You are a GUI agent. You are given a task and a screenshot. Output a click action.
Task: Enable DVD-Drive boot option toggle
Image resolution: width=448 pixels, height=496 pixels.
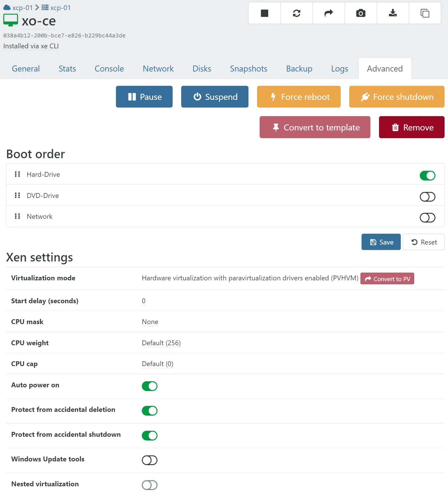click(427, 197)
